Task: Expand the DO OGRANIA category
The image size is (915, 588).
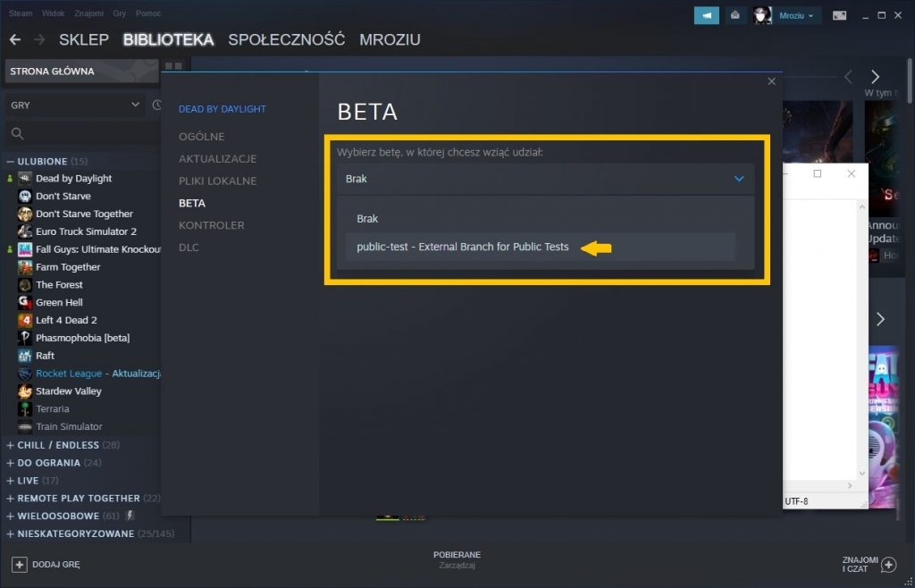Action: click(x=10, y=463)
